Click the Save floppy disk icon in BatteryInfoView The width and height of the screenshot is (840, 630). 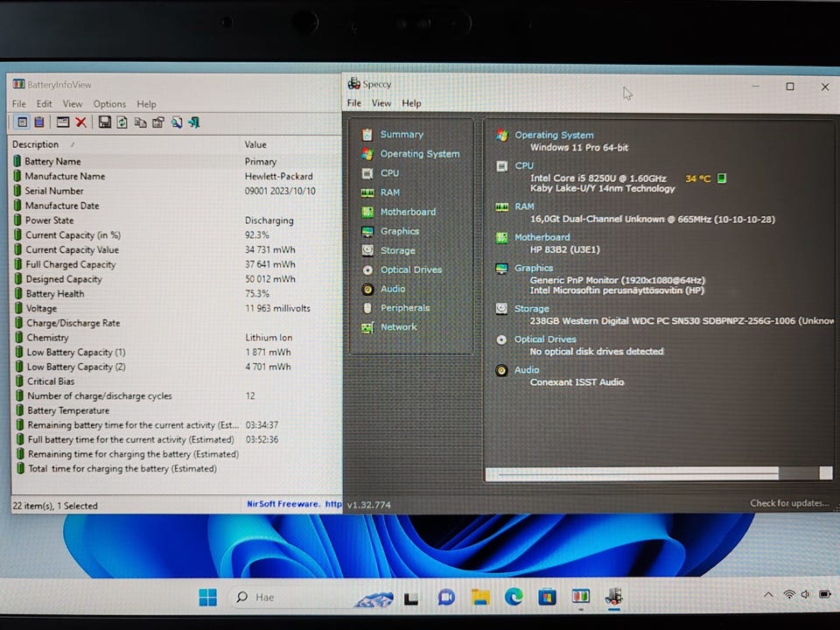(x=105, y=122)
